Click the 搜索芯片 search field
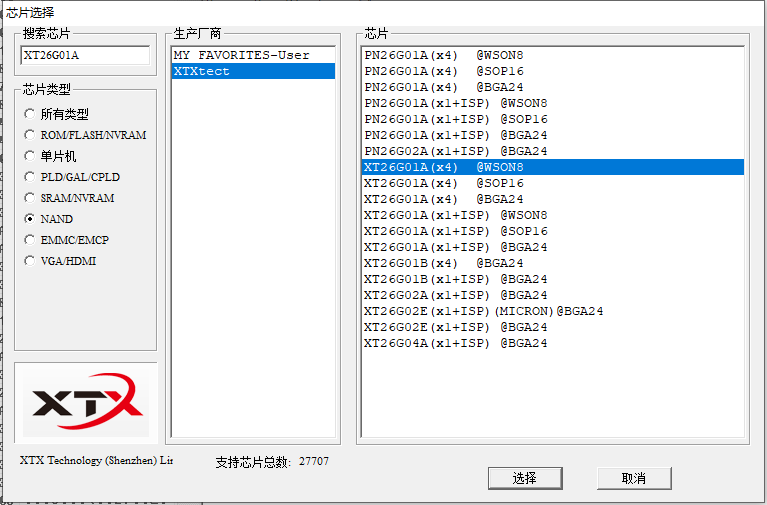The image size is (767, 505). coord(85,56)
